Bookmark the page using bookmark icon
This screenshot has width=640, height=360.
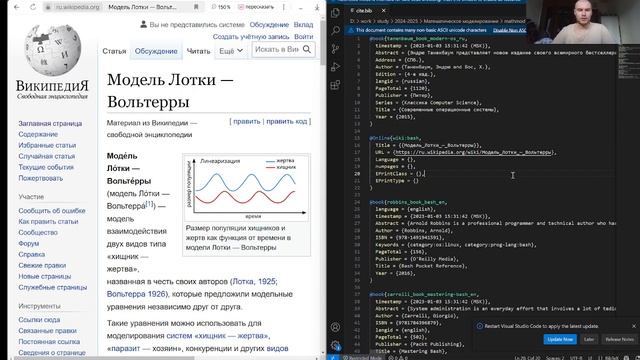click(196, 7)
